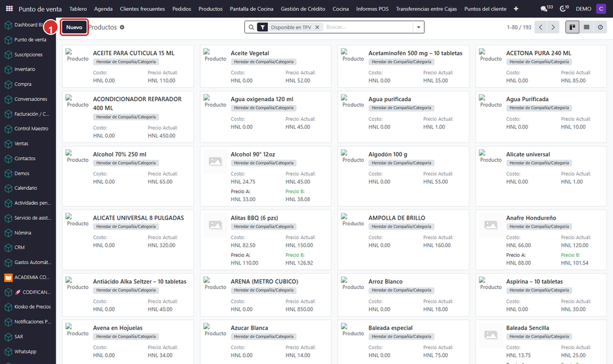The image size is (613, 364).
Task: Open the Aceite Vegetal product card
Action: click(x=265, y=66)
